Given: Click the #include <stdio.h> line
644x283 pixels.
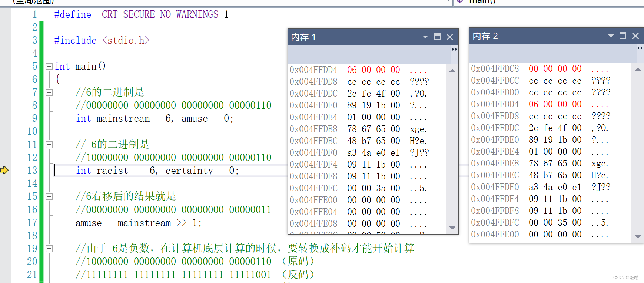Looking at the screenshot, I should pyautogui.click(x=102, y=40).
